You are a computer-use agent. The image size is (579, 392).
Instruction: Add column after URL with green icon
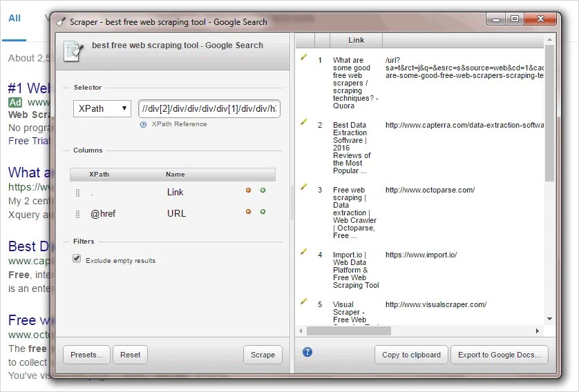pyautogui.click(x=263, y=212)
